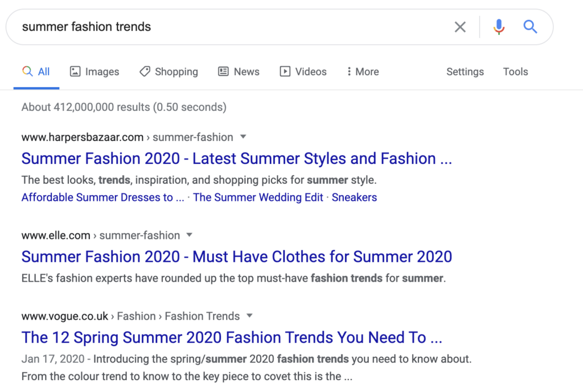Select the All tab
The width and height of the screenshot is (583, 392).
[36, 72]
